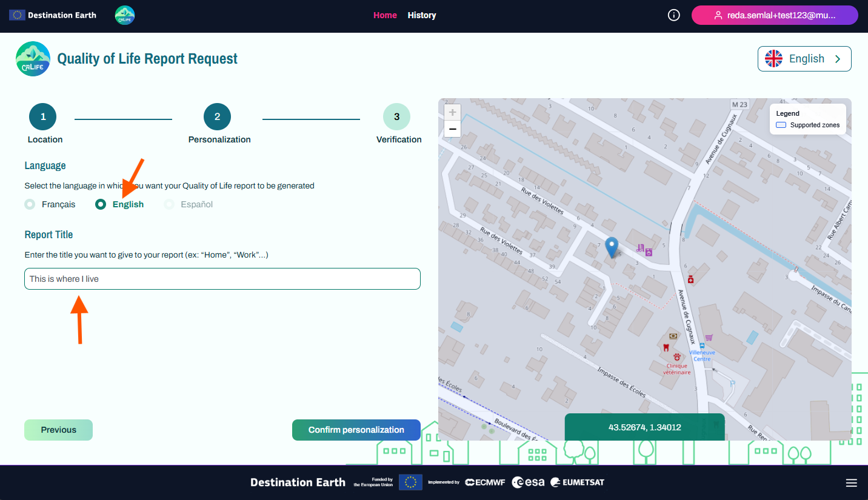Click the EUMETSAT logo in the footer

tap(577, 482)
